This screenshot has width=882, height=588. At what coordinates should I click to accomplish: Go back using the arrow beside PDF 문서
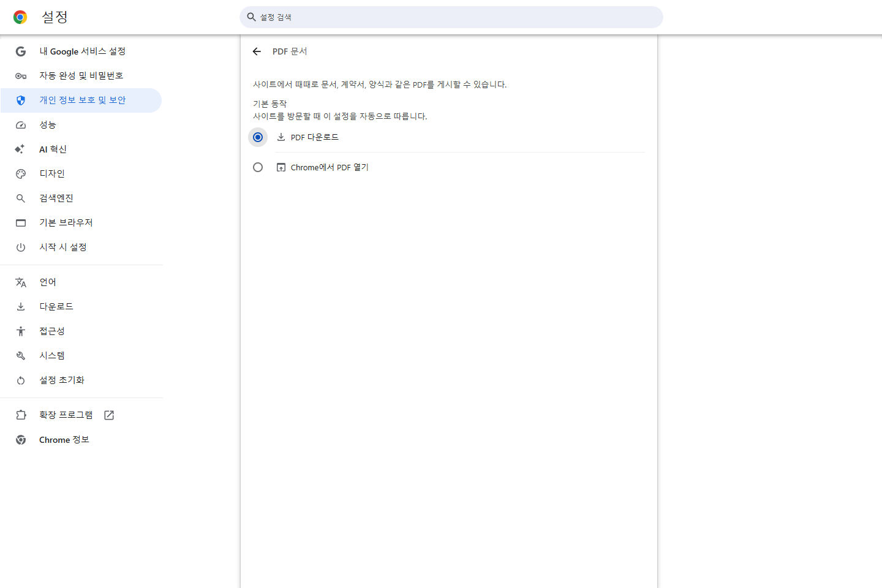(x=257, y=51)
